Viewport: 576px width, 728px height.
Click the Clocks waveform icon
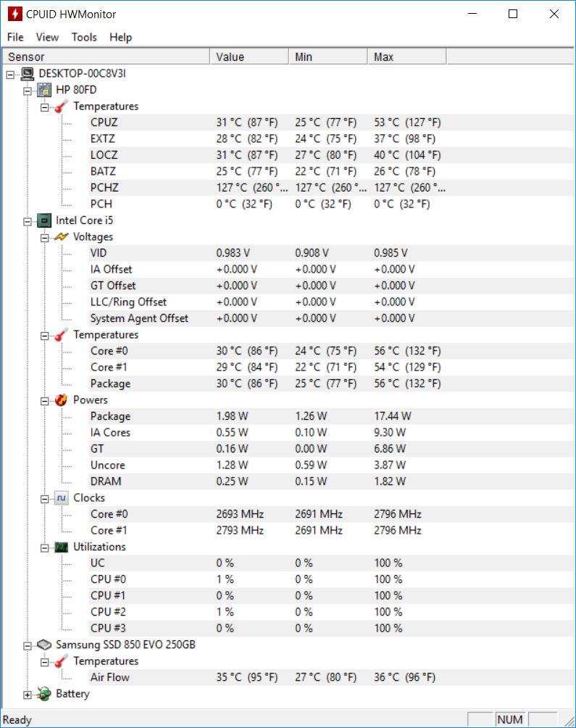pyautogui.click(x=61, y=497)
